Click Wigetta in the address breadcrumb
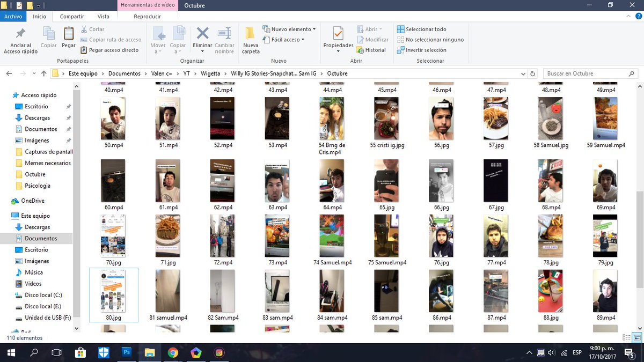The image size is (644, 362). (x=211, y=73)
